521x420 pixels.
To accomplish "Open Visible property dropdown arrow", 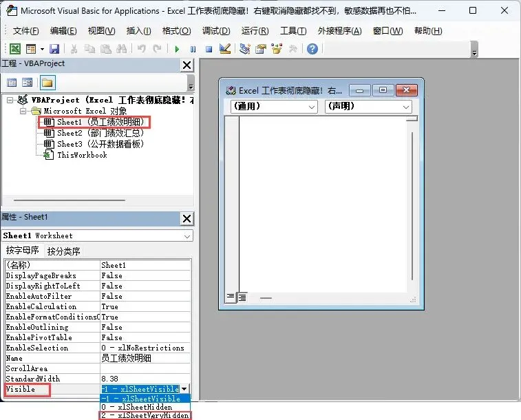I will 184,389.
